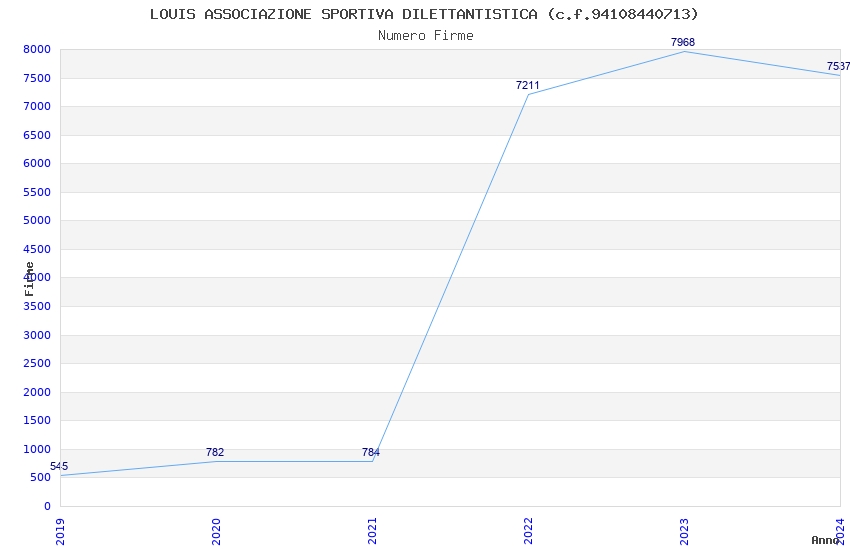Image resolution: width=850 pixels, height=550 pixels.
Task: Select the data label 7537
Action: [x=838, y=67]
